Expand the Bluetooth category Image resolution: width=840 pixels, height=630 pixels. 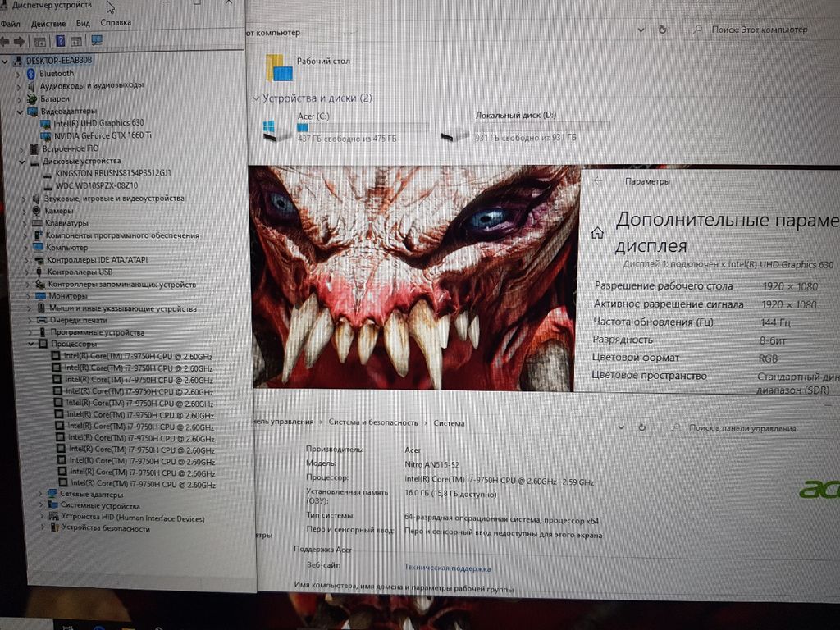[19, 73]
